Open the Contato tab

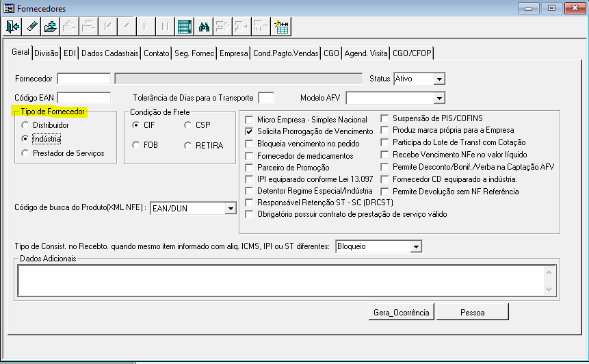click(157, 53)
